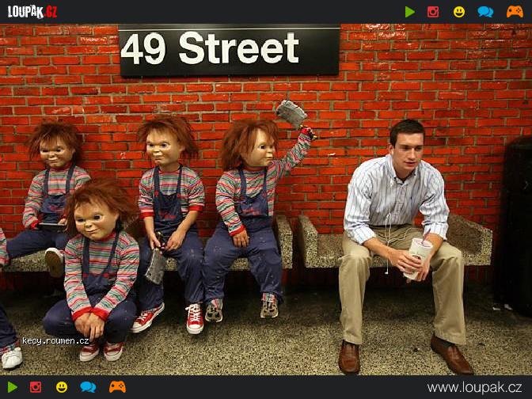Click the yellow smiley icon in bottom bar
The image size is (532, 399).
[x=62, y=387]
